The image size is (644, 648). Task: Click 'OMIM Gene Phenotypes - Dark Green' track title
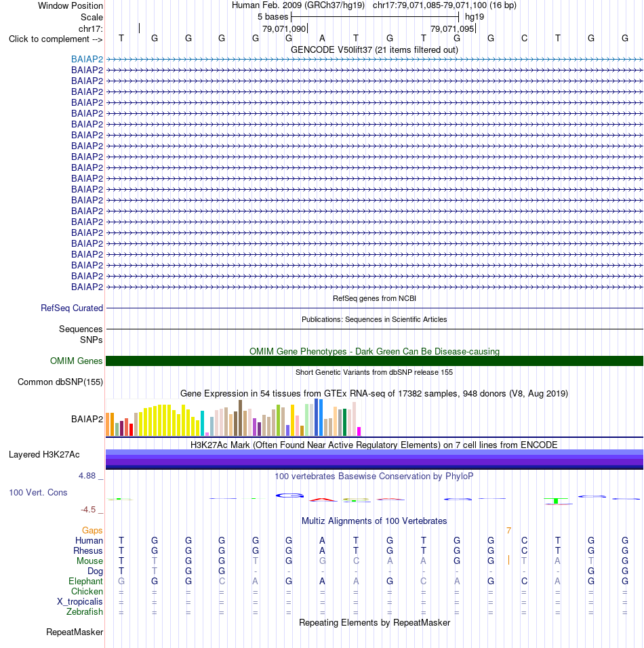374,351
